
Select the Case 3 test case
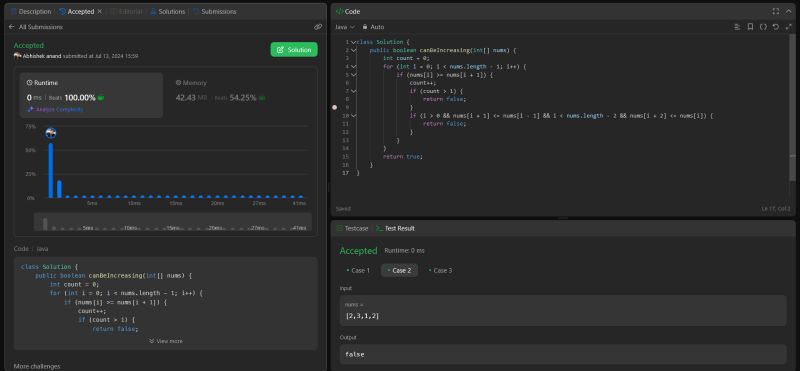[440, 270]
